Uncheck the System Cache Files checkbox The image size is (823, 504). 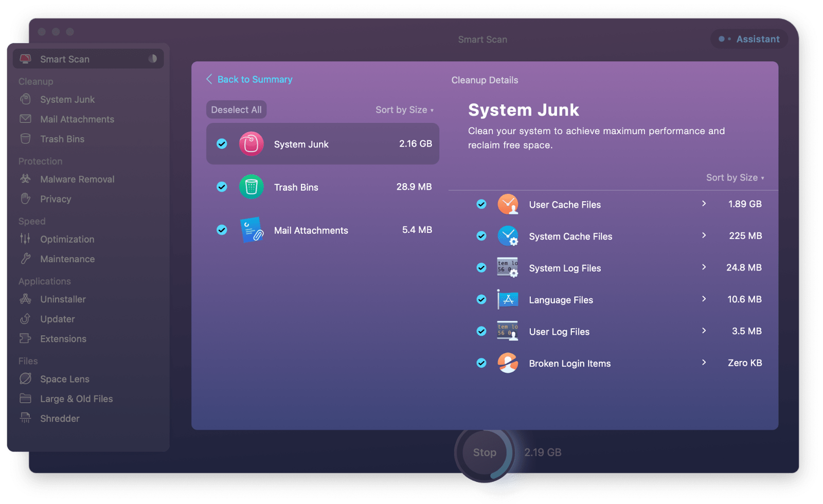(x=481, y=236)
